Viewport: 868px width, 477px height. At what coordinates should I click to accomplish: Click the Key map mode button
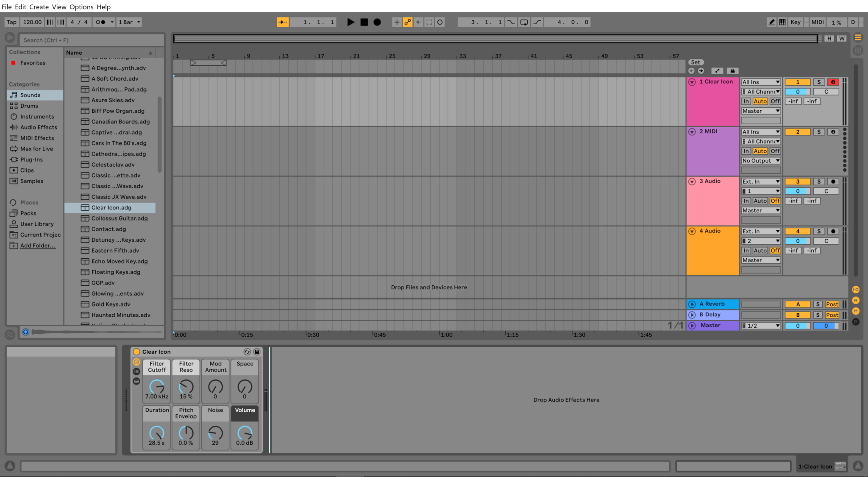(796, 22)
